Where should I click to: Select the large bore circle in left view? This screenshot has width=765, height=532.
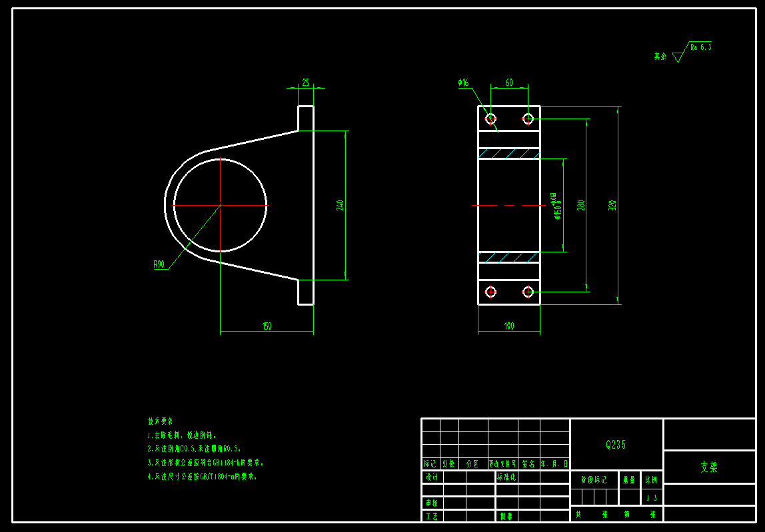point(220,205)
